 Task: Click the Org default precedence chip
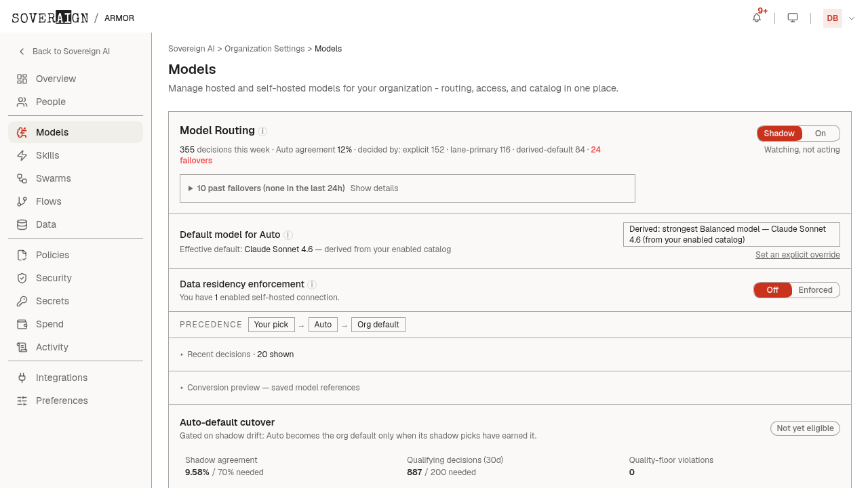coord(378,325)
